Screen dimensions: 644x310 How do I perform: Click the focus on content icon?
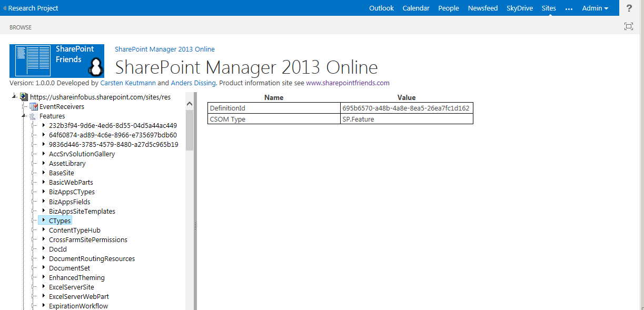tap(628, 27)
